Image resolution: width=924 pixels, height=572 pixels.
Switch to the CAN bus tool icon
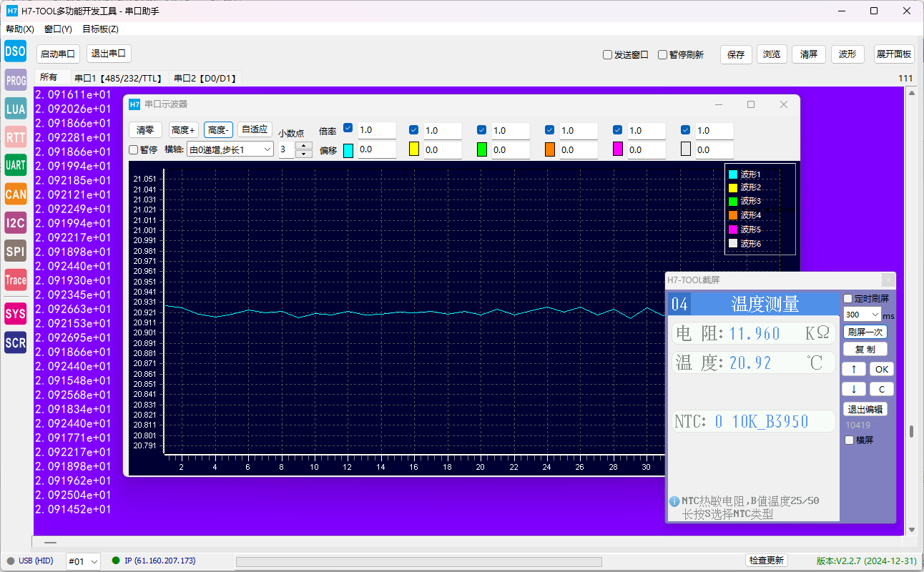pyautogui.click(x=16, y=194)
